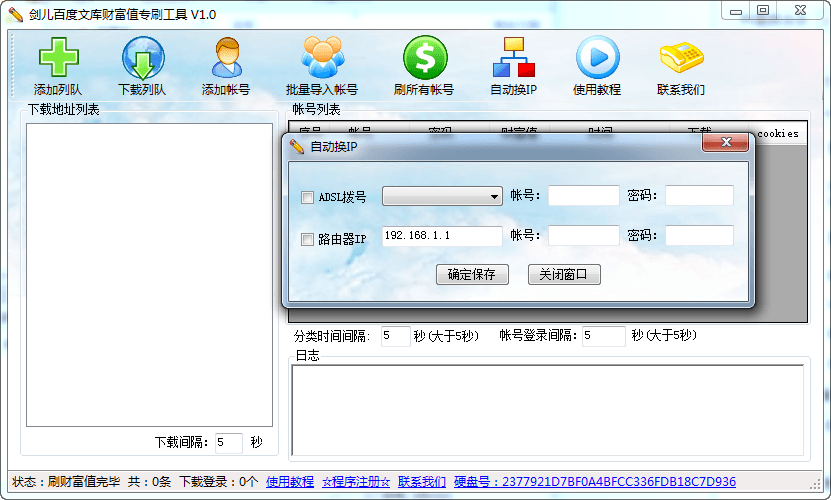This screenshot has width=831, height=500.
Task: Close the 自动换IP dialog with red X
Action: (x=726, y=142)
